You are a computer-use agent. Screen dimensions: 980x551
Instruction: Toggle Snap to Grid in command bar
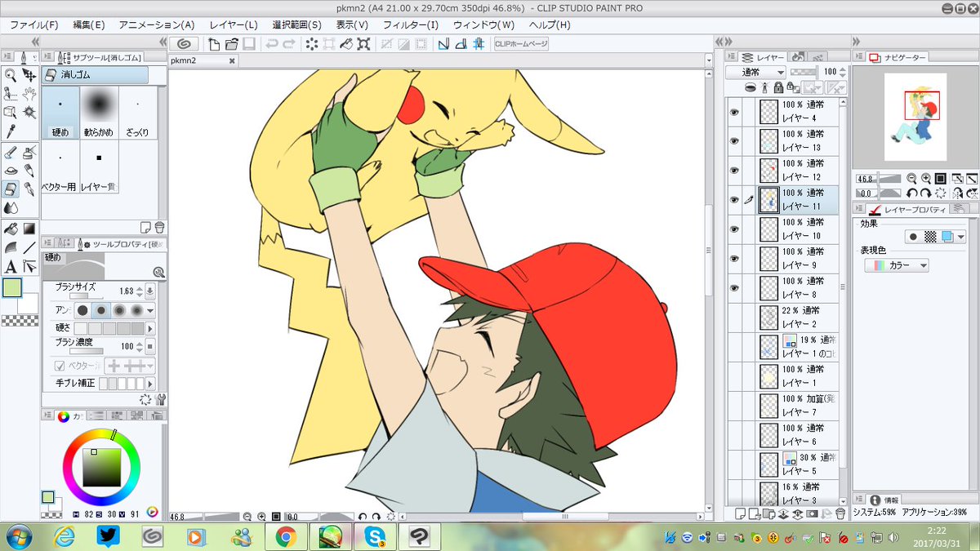(x=479, y=44)
